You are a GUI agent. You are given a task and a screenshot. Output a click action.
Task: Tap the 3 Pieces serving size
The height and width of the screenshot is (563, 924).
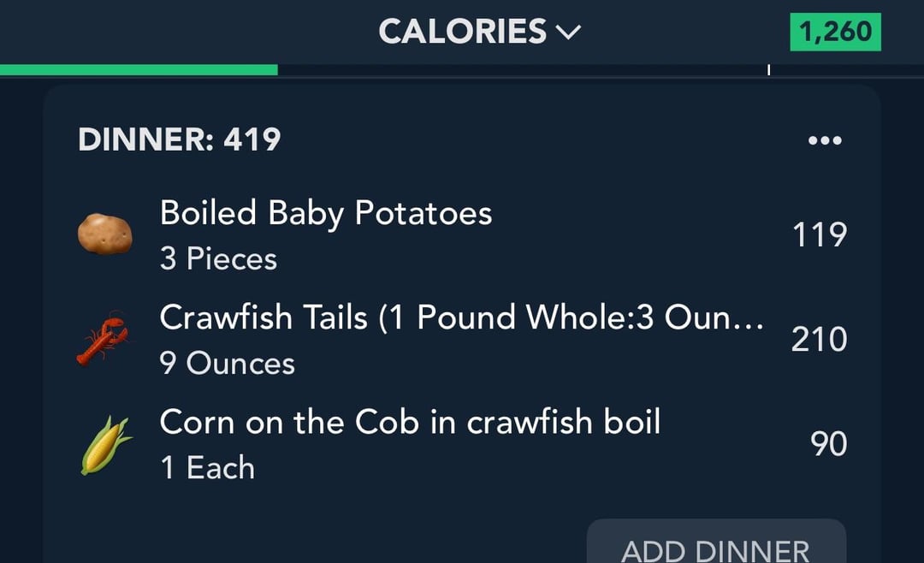tap(218, 259)
